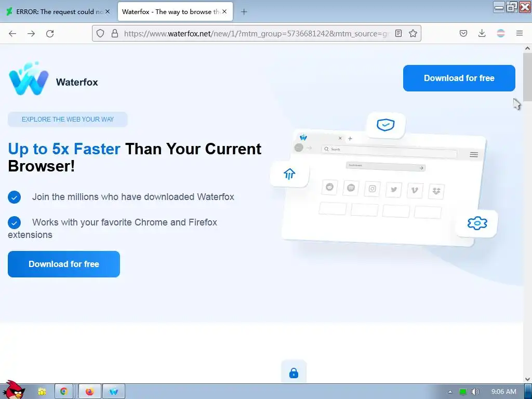The image size is (532, 399).
Task: Open the volume speaker tray icon
Action: click(x=475, y=392)
